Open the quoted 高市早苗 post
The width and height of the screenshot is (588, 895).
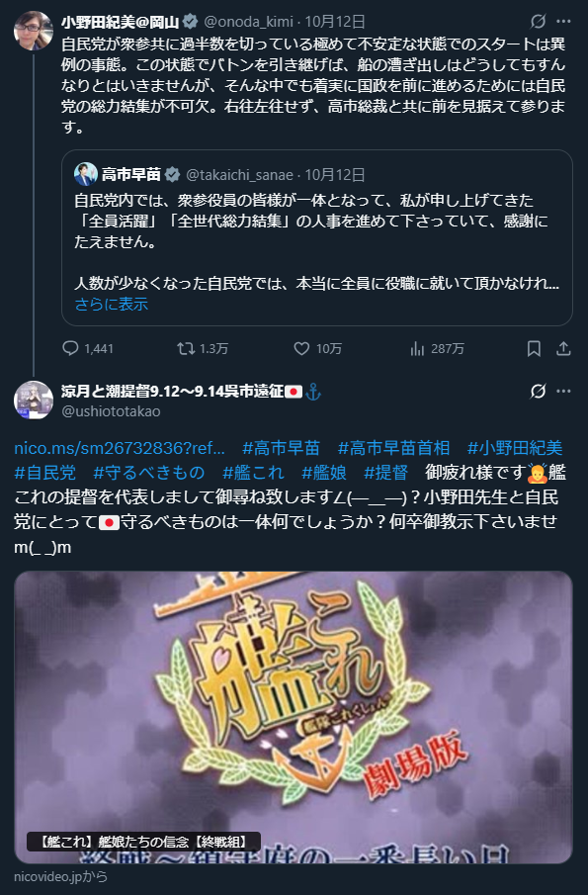(317, 237)
